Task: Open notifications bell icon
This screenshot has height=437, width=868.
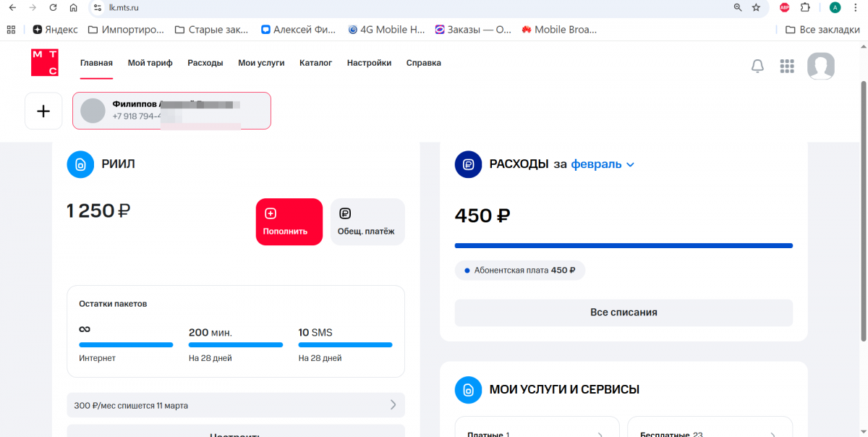Action: pos(757,67)
